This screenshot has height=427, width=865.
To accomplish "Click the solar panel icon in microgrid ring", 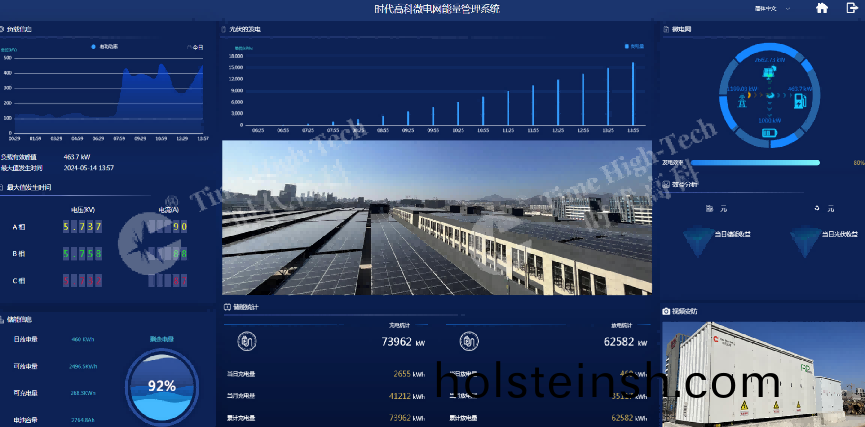I will tap(769, 72).
